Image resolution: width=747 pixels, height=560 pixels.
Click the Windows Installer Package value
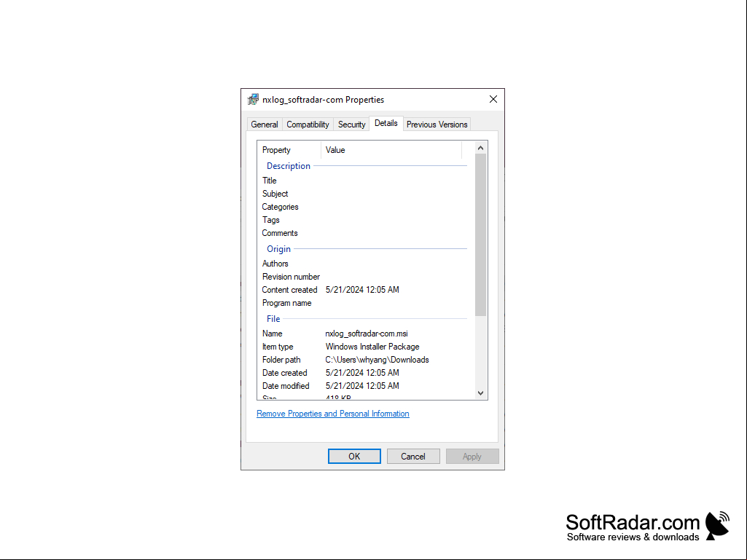tap(372, 347)
